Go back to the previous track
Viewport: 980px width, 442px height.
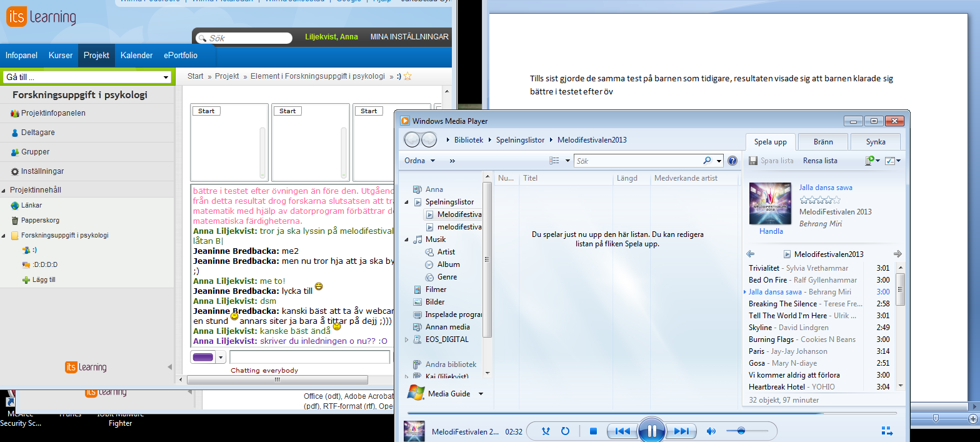tap(622, 431)
